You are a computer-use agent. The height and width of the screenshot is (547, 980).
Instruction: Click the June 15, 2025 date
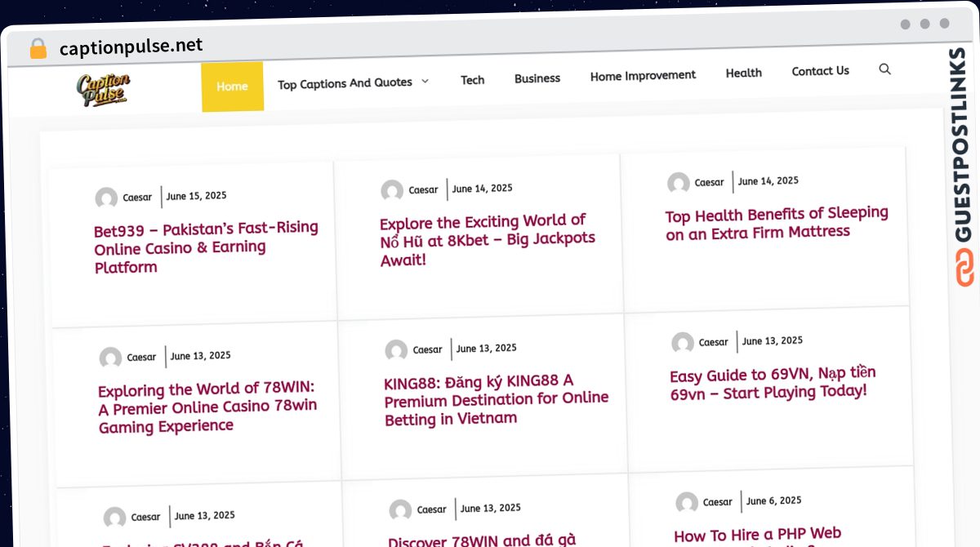[x=196, y=196]
